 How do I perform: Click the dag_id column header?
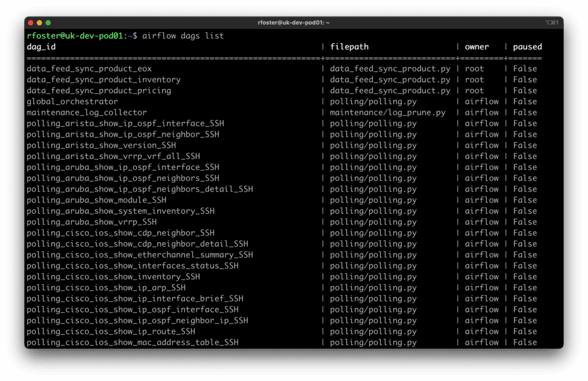(41, 47)
